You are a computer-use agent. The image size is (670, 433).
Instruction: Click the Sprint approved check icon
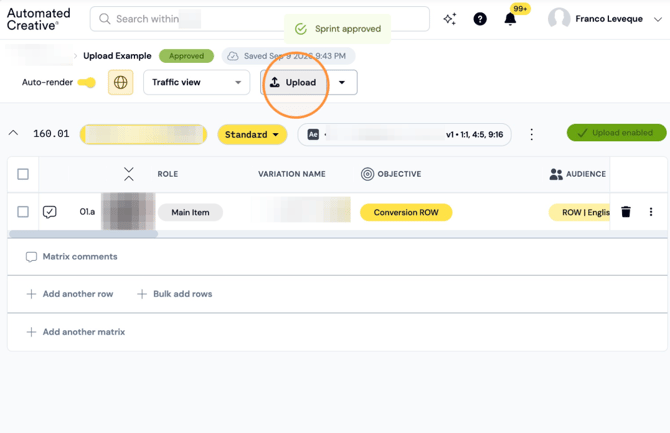[301, 29]
